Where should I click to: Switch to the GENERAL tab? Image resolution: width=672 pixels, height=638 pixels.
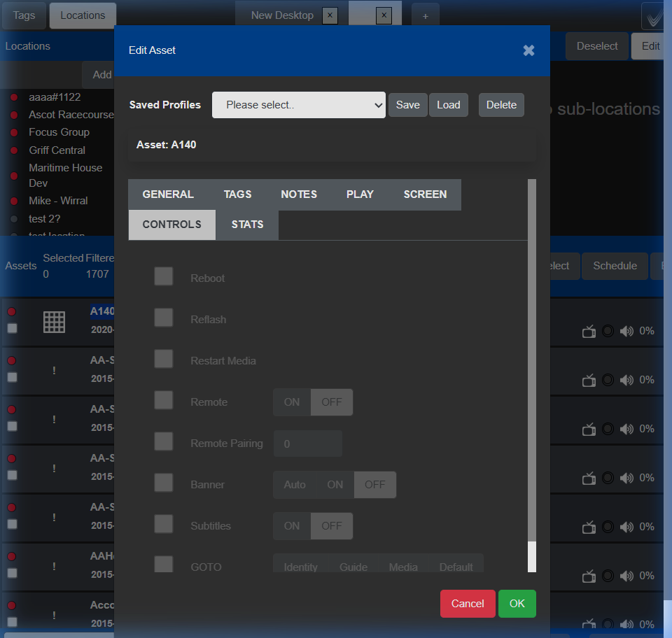point(168,194)
